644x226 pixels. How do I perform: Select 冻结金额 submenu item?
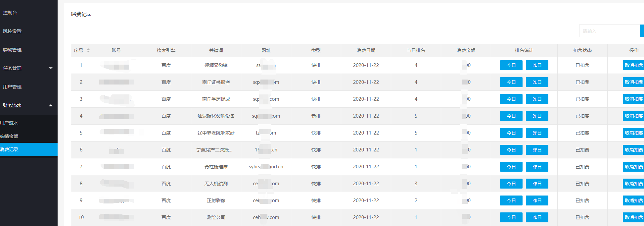click(x=9, y=136)
